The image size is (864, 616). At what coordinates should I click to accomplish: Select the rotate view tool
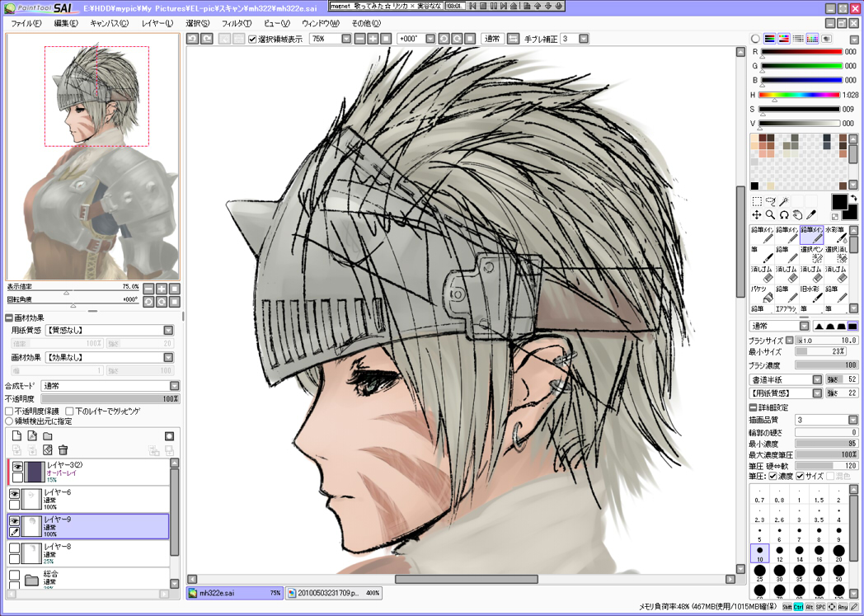click(783, 215)
